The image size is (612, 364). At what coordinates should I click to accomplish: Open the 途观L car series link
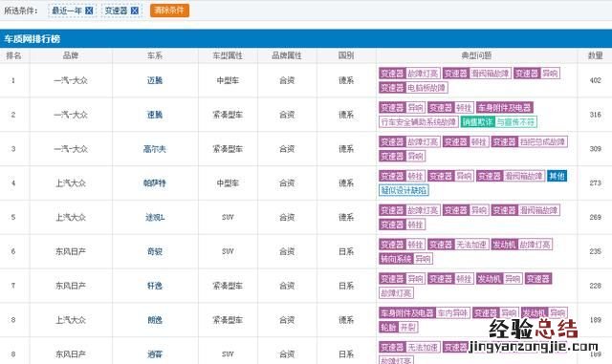(155, 217)
